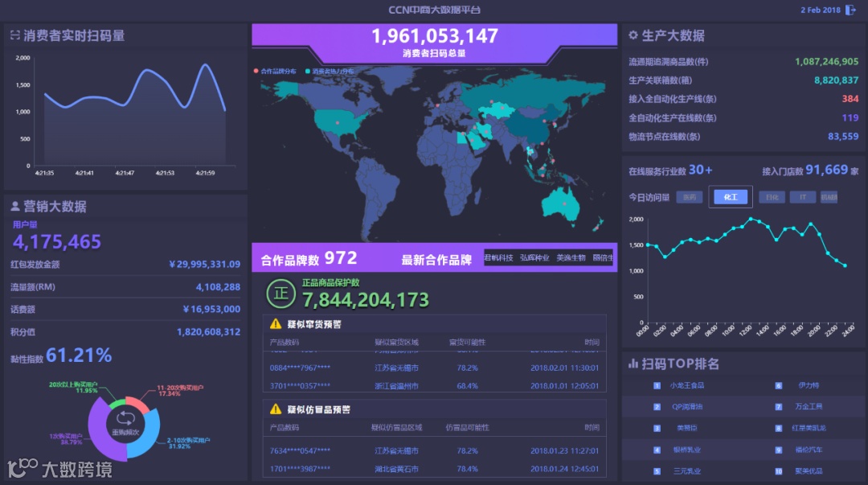The image size is (868, 485).
Task: Click the 接入全自动化生产线 value 384
Action: 850,99
